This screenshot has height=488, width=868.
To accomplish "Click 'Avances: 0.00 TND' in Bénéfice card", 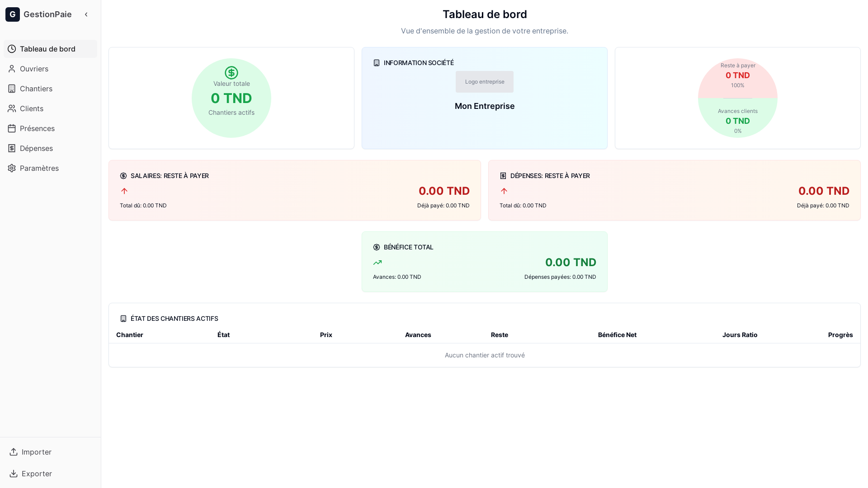I will point(397,277).
